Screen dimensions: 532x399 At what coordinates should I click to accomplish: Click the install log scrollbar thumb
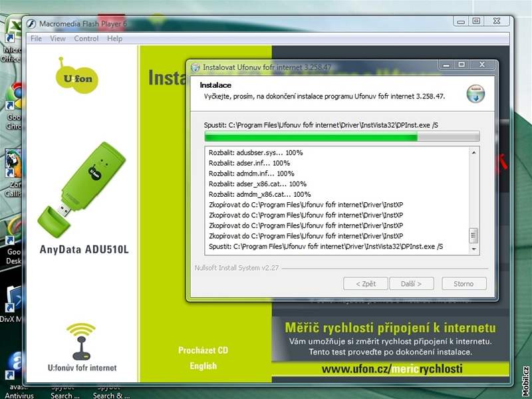[473, 236]
